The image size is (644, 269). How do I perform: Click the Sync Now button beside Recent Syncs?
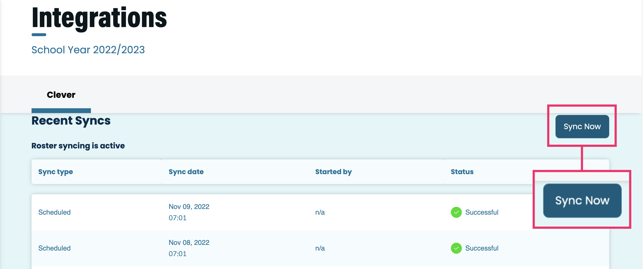click(582, 126)
